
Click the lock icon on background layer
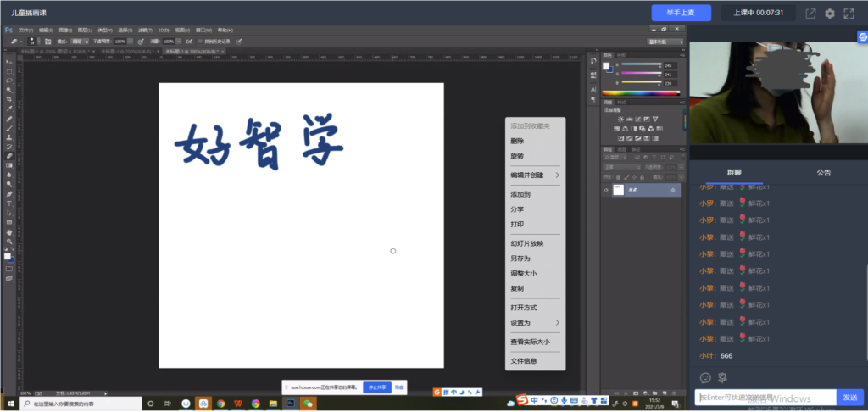pos(673,190)
